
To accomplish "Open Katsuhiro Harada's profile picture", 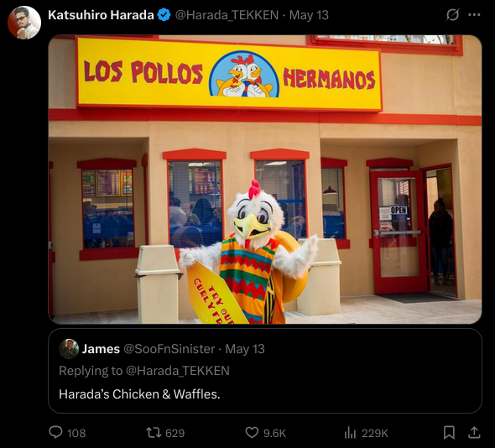I will 24,23.
